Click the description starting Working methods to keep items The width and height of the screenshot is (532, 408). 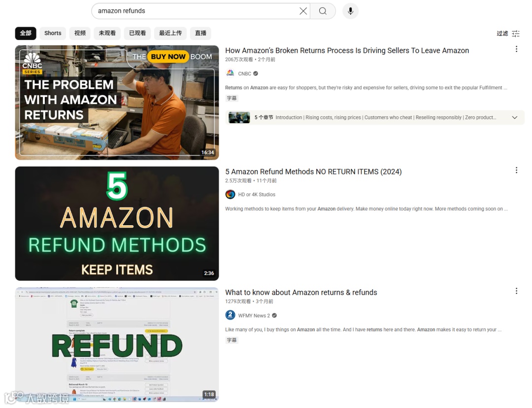click(366, 209)
